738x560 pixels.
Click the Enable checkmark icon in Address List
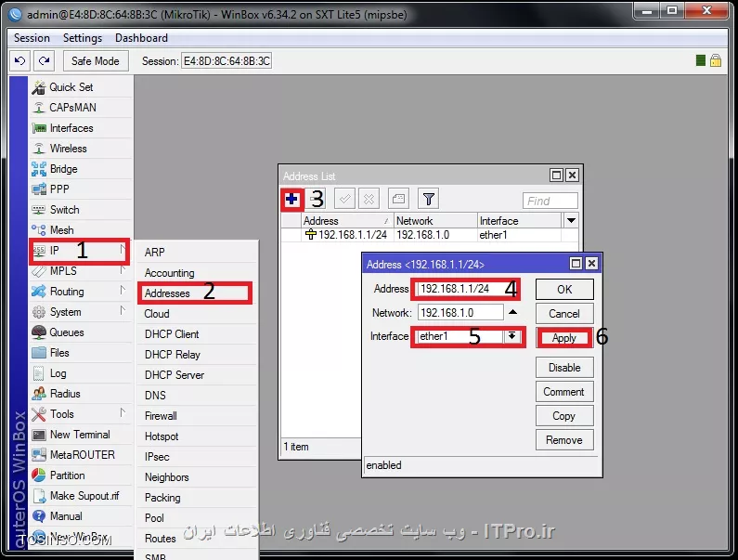(x=344, y=200)
